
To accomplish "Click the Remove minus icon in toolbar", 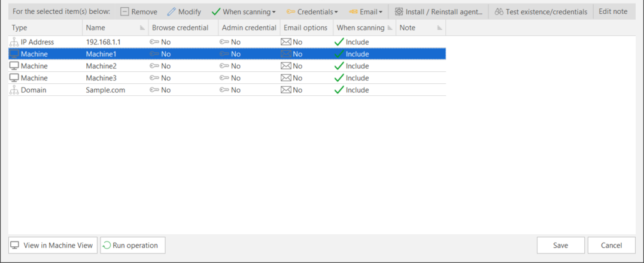I will pyautogui.click(x=125, y=11).
